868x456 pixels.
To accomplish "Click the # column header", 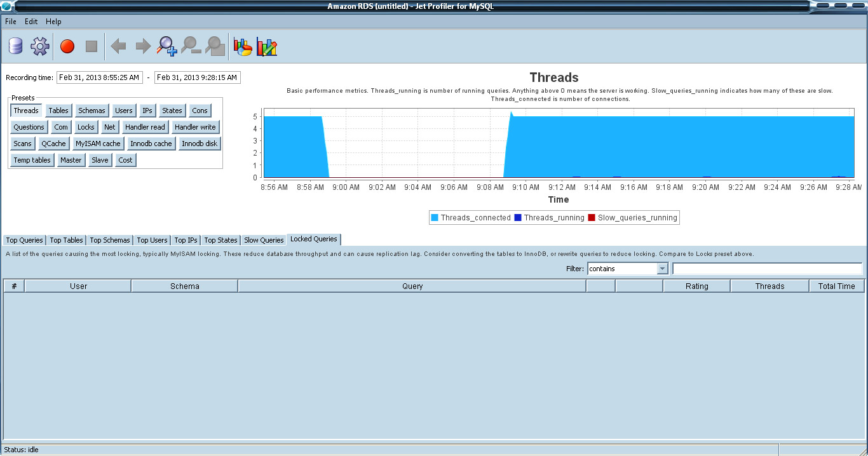I will tap(14, 286).
